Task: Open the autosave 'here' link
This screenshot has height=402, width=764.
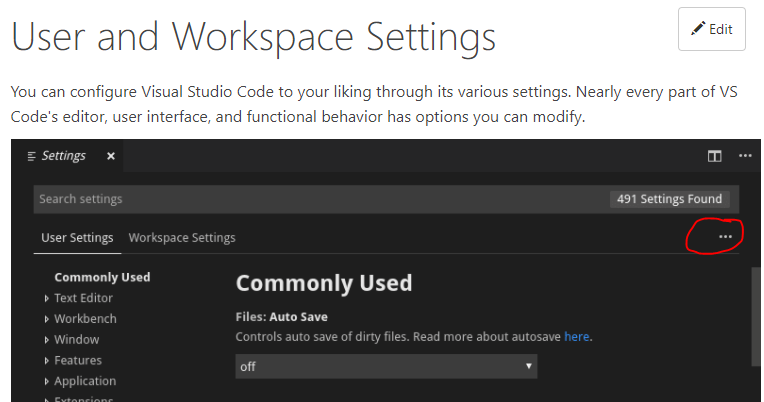Action: click(577, 337)
